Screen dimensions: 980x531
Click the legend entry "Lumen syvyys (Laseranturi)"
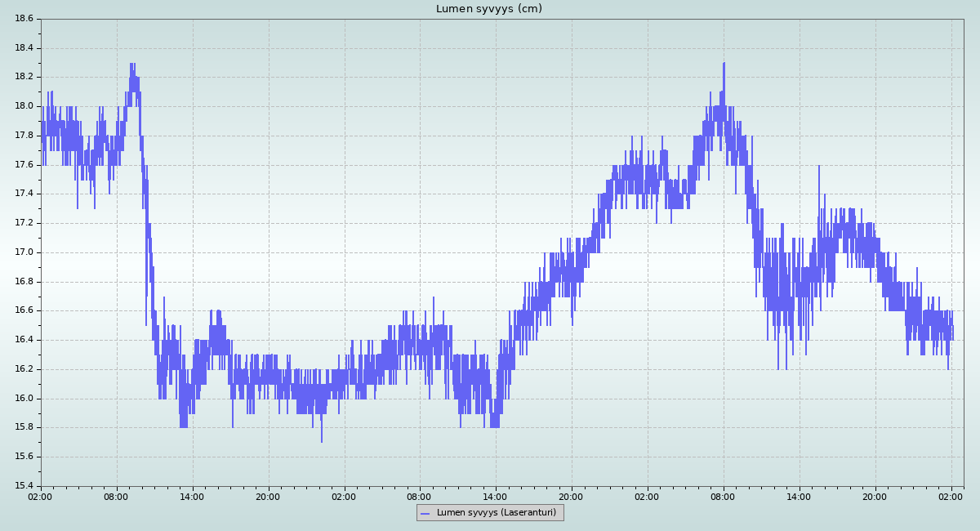point(496,513)
